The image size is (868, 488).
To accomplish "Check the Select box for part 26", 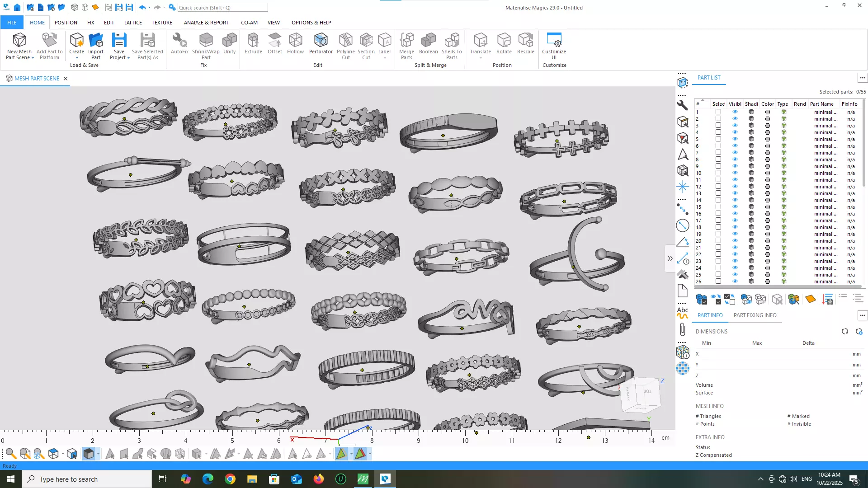I will tap(718, 281).
